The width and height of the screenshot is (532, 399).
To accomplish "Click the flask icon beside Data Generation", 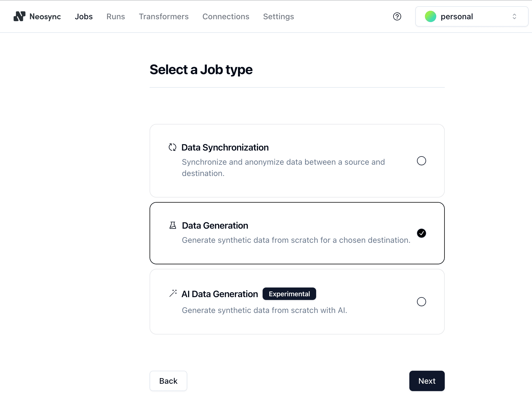I will [173, 225].
